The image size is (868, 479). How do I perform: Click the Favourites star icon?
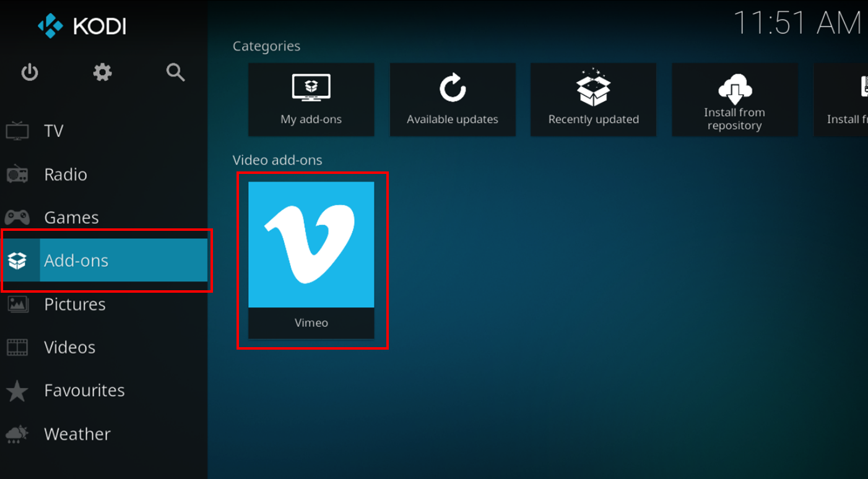click(x=17, y=391)
